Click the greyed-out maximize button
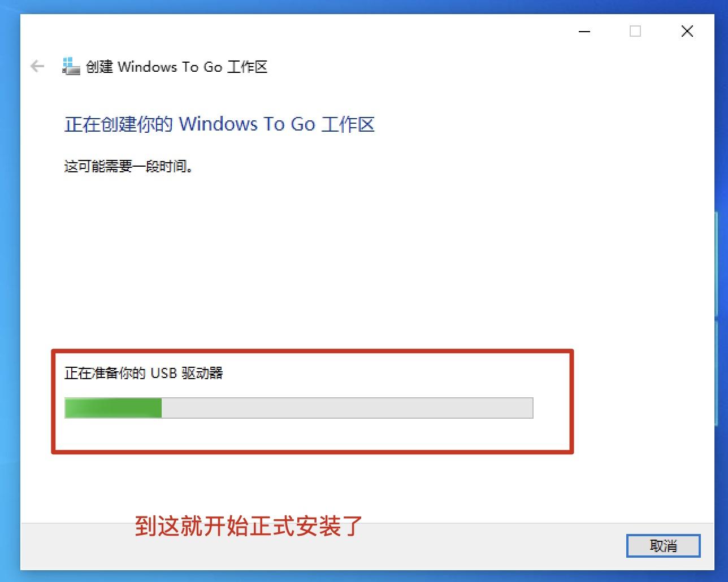This screenshot has height=582, width=728. (x=635, y=31)
